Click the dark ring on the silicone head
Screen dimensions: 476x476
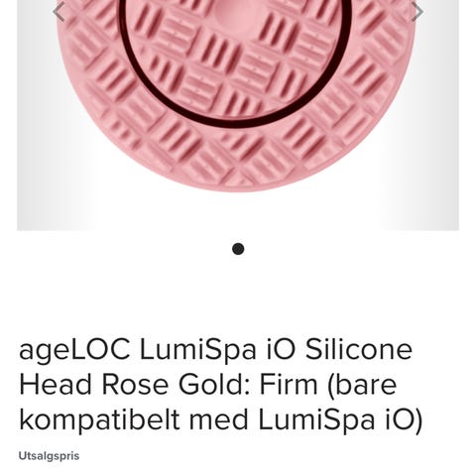pyautogui.click(x=235, y=123)
